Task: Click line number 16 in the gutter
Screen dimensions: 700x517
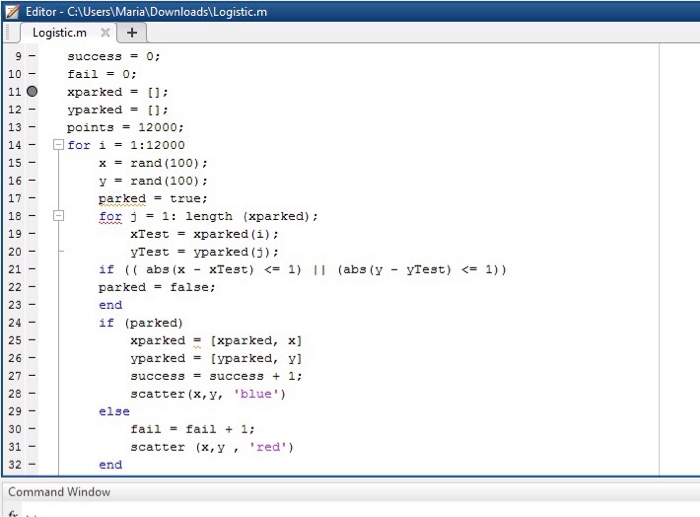Action: click(15, 180)
